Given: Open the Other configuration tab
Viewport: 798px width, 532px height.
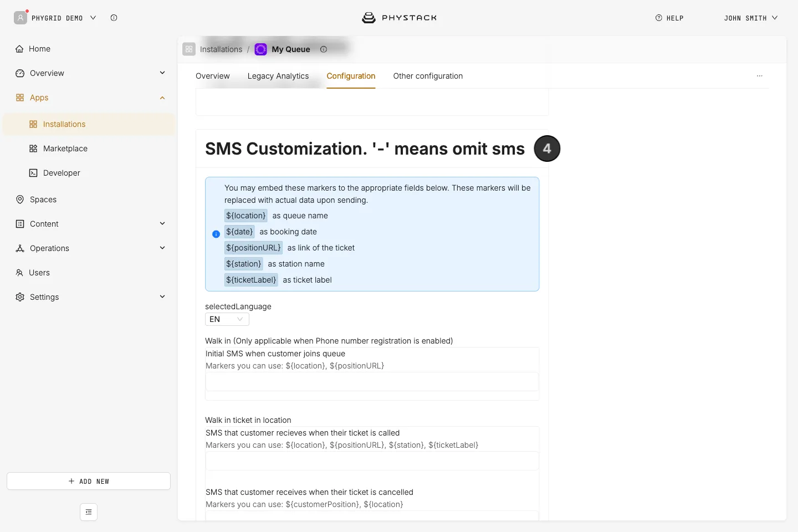Looking at the screenshot, I should pyautogui.click(x=428, y=76).
